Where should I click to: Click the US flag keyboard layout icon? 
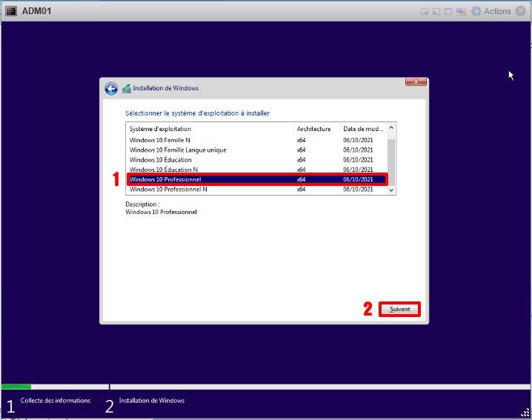461,11
